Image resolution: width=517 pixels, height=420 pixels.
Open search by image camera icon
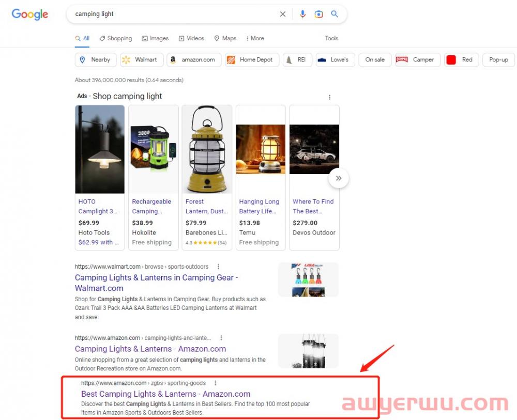pos(318,14)
